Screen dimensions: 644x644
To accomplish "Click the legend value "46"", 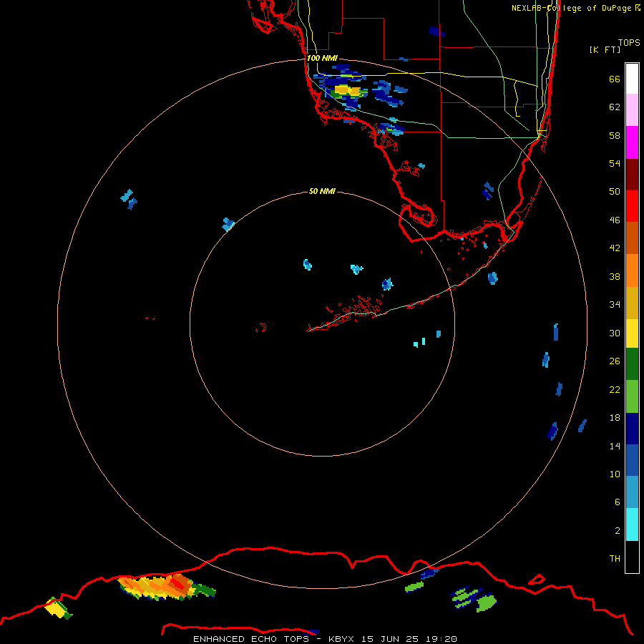I will pos(615,220).
